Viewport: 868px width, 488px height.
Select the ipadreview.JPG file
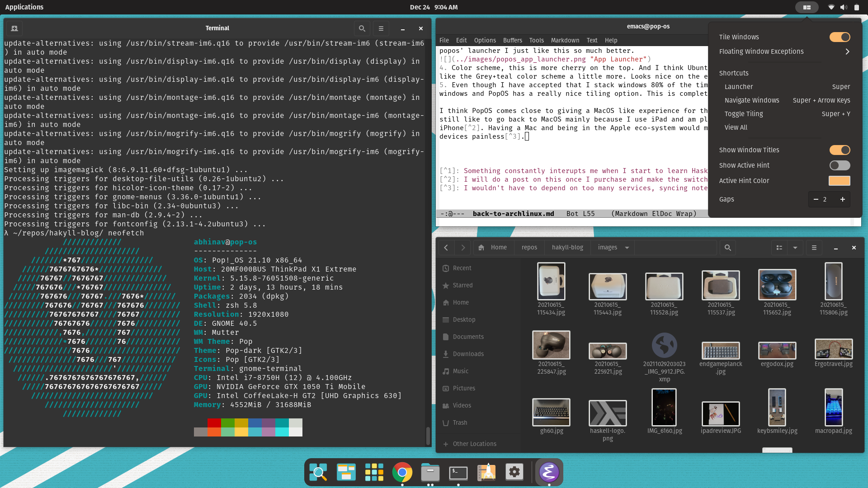[x=721, y=418]
